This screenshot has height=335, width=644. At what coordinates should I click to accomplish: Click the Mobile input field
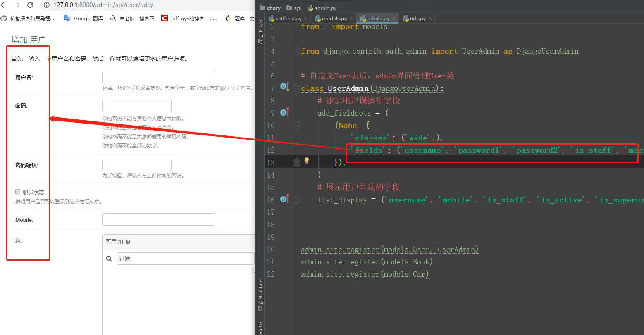[x=159, y=219]
